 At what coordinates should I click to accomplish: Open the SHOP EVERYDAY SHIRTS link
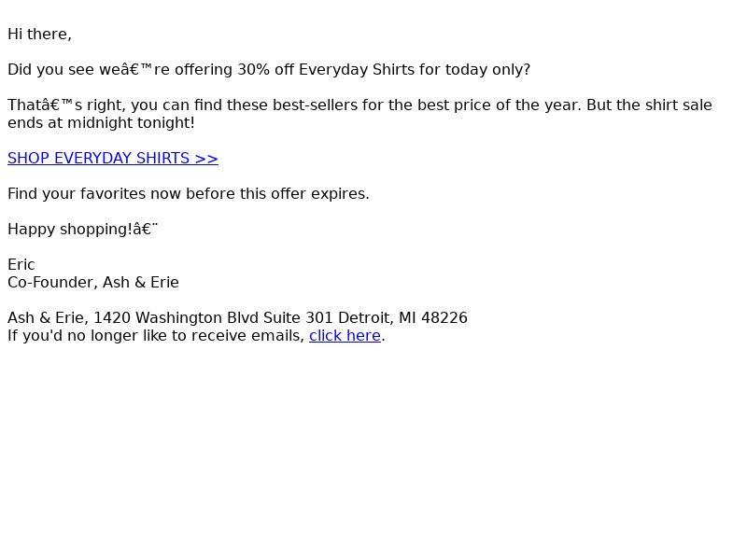(113, 158)
